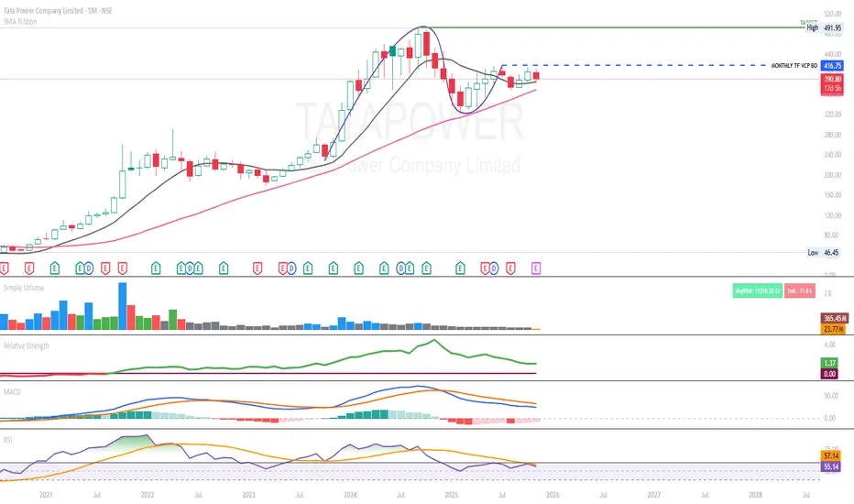Click the tallest blue volume bar
This screenshot has height=504, width=854.
(123, 306)
